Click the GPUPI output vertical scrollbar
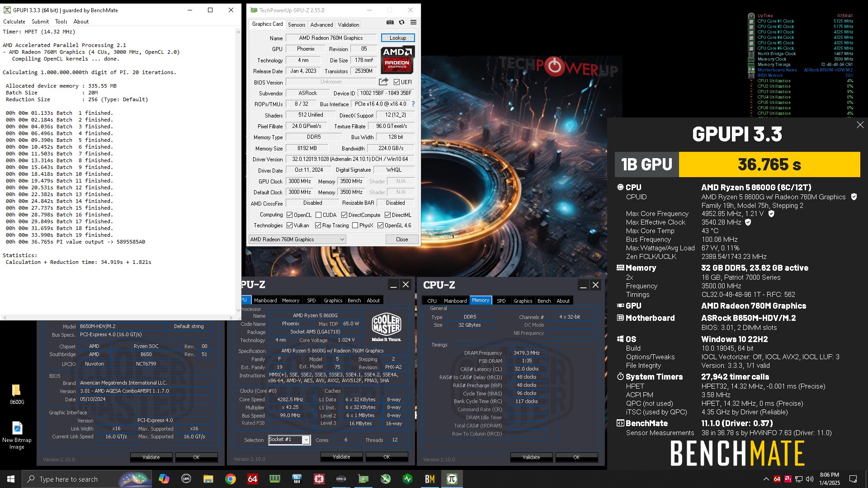This screenshot has width=868, height=488. pos(238,171)
